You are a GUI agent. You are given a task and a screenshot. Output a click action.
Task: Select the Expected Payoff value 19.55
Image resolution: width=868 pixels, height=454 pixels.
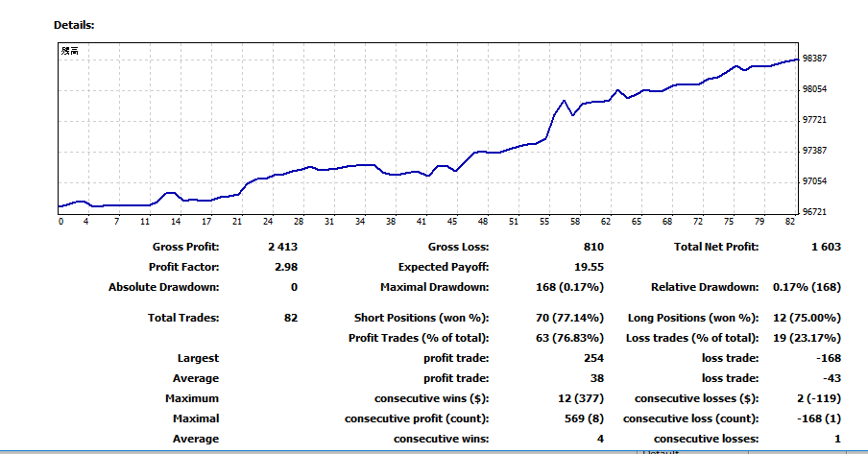tap(589, 267)
